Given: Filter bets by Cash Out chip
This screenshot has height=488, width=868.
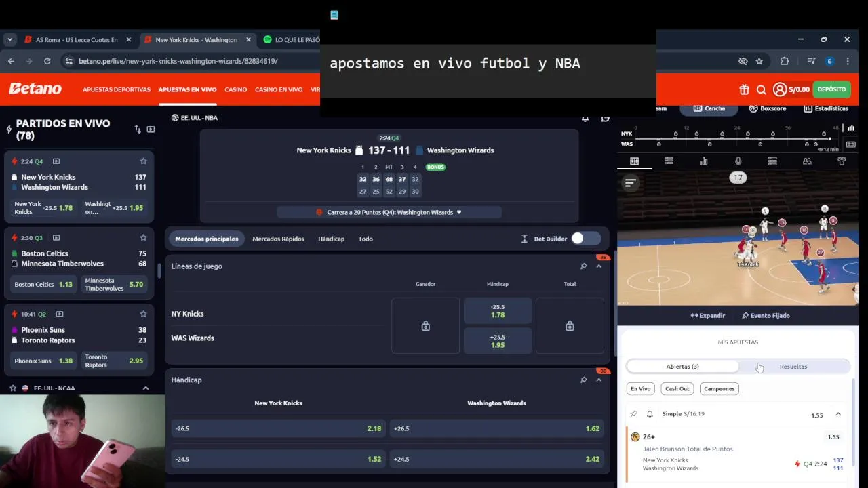Looking at the screenshot, I should click(x=677, y=389).
